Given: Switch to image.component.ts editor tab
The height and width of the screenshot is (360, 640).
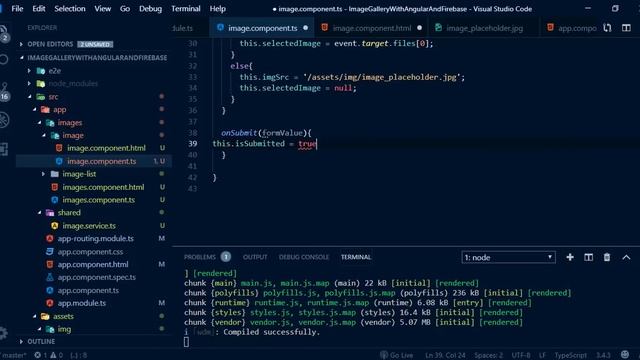Looking at the screenshot, I should [262, 28].
